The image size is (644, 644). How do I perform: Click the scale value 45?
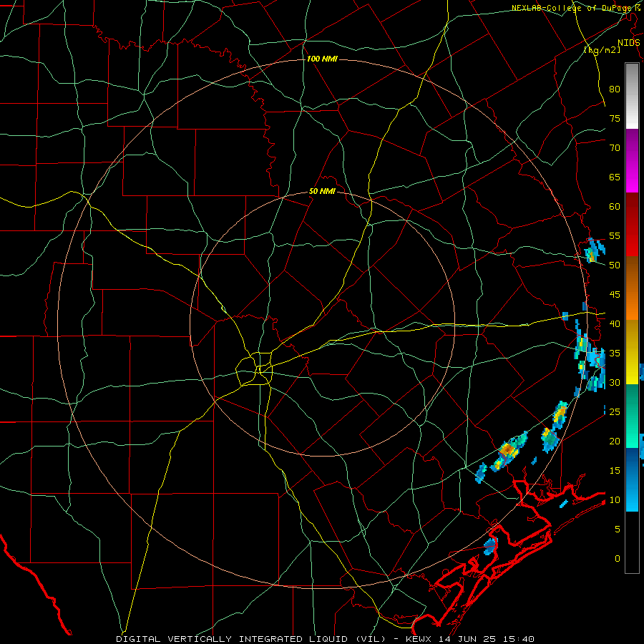[615, 295]
